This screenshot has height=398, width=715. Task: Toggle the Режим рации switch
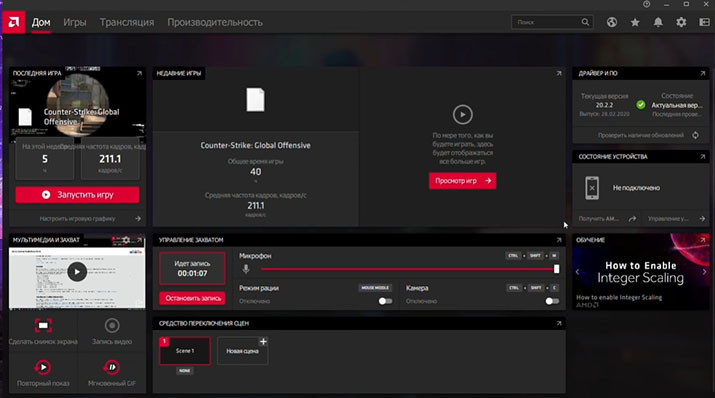(x=385, y=301)
